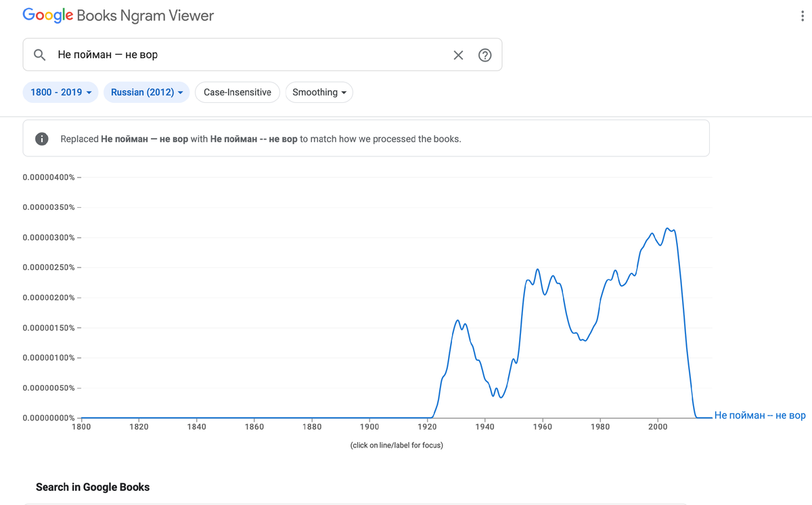Click the 0.00000300% y-axis label
The image size is (812, 505).
point(48,238)
